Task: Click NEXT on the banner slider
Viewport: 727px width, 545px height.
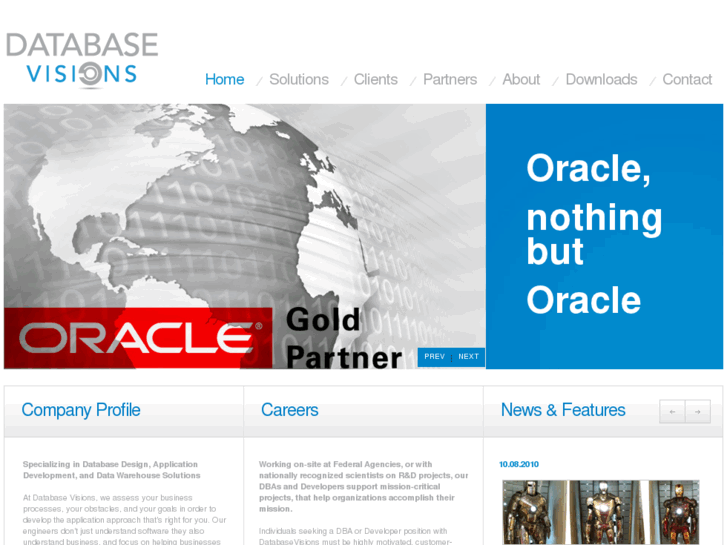Action: tap(468, 357)
